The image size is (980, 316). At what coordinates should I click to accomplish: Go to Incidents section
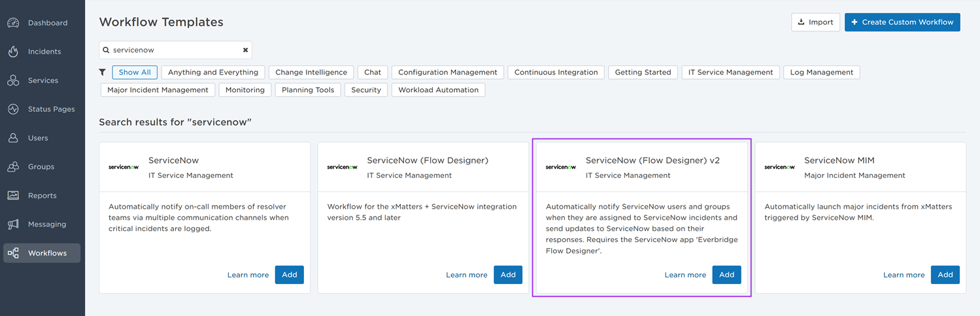pyautogui.click(x=44, y=52)
